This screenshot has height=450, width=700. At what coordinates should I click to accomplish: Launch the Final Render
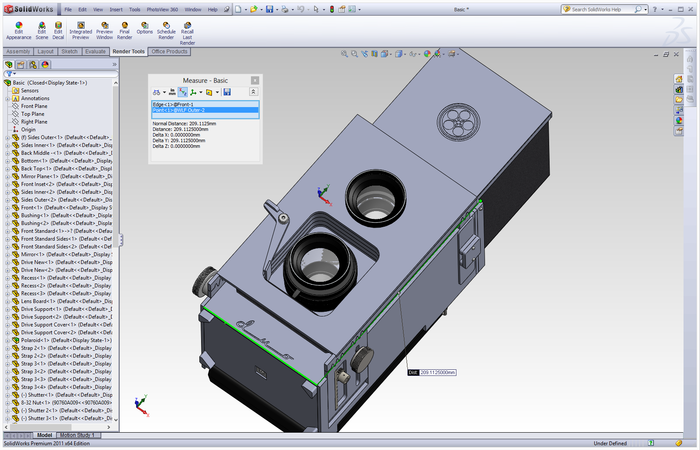point(125,31)
